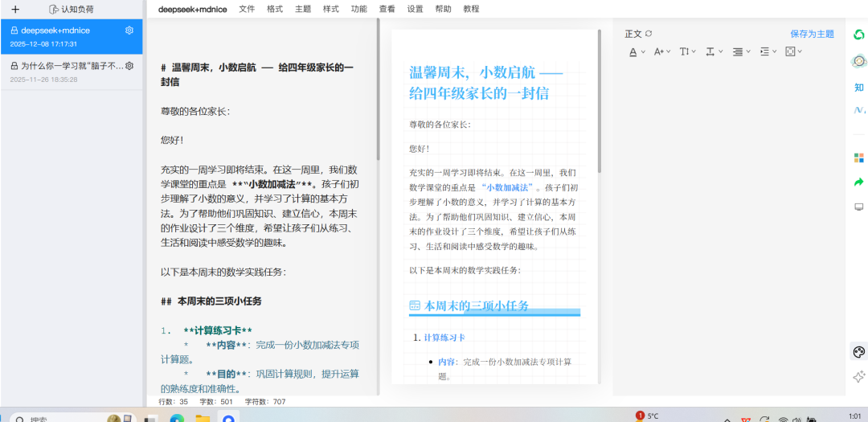Viewport: 868px width, 422px height.
Task: Click the font color A icon
Action: (x=633, y=51)
